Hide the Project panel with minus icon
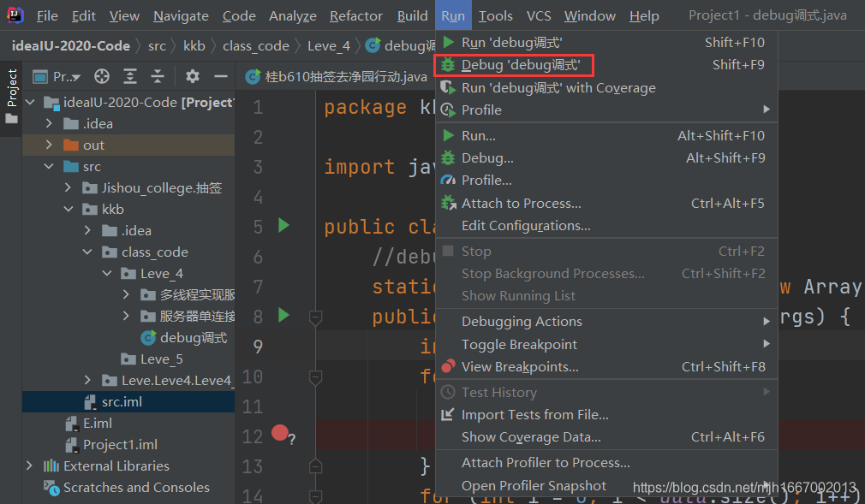Image resolution: width=865 pixels, height=504 pixels. (x=221, y=76)
